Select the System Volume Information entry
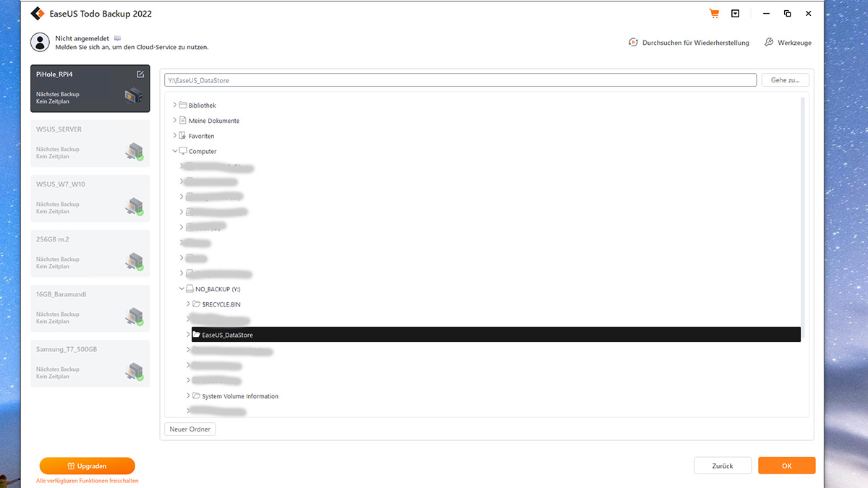Screen dimensions: 868x488 point(240,396)
